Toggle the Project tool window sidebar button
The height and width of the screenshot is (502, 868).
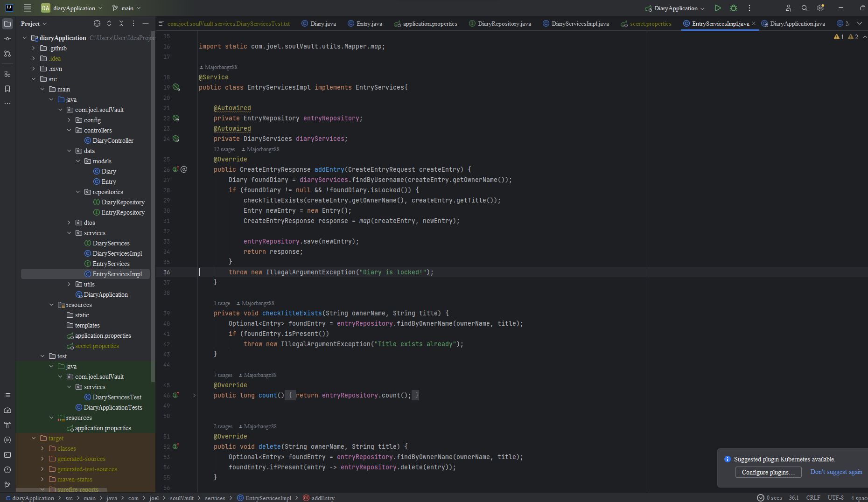7,23
